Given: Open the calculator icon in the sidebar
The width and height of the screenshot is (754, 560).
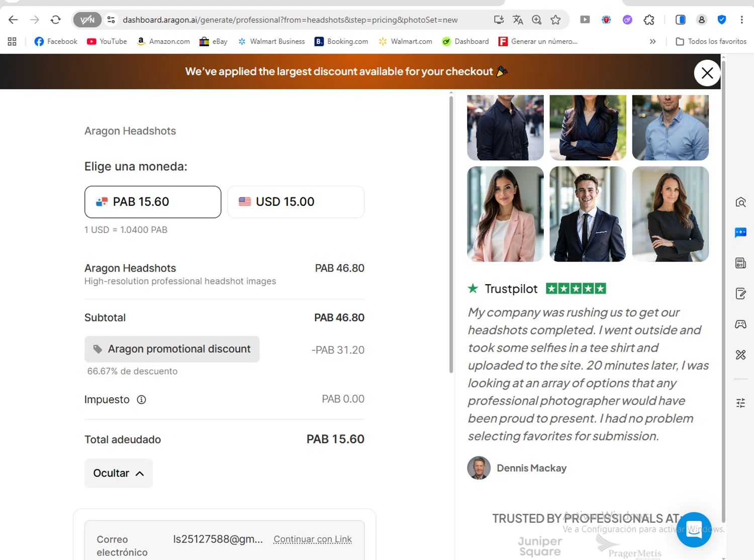Looking at the screenshot, I should click(740, 263).
